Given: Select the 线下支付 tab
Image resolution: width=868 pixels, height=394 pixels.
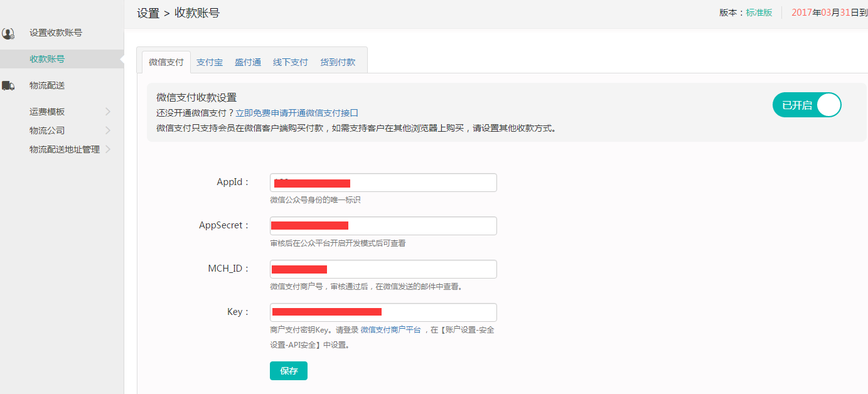Looking at the screenshot, I should point(290,62).
